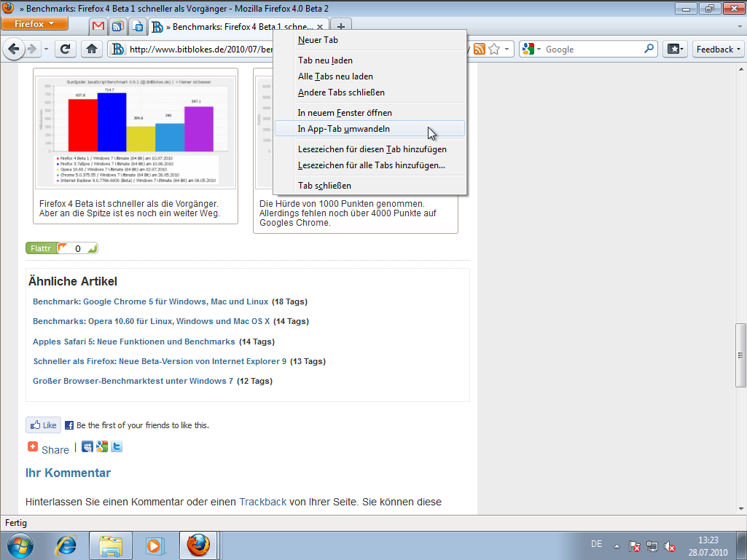The image size is (747, 560).
Task: Choose 'Lesezeichen für alle Tabs hinzufügen...'
Action: pos(369,166)
